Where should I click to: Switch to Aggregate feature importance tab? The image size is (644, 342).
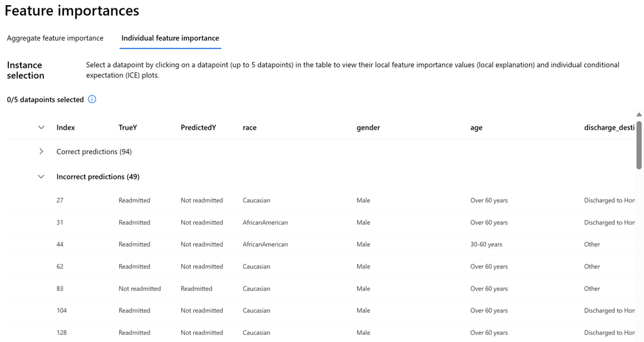coord(55,38)
